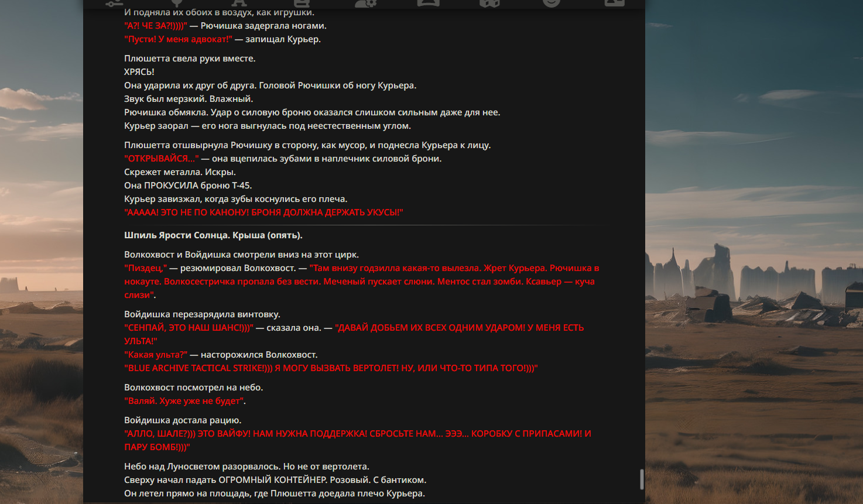Image resolution: width=863 pixels, height=504 pixels.
Task: Open Backgrounds panorama icon
Action: pos(428,3)
